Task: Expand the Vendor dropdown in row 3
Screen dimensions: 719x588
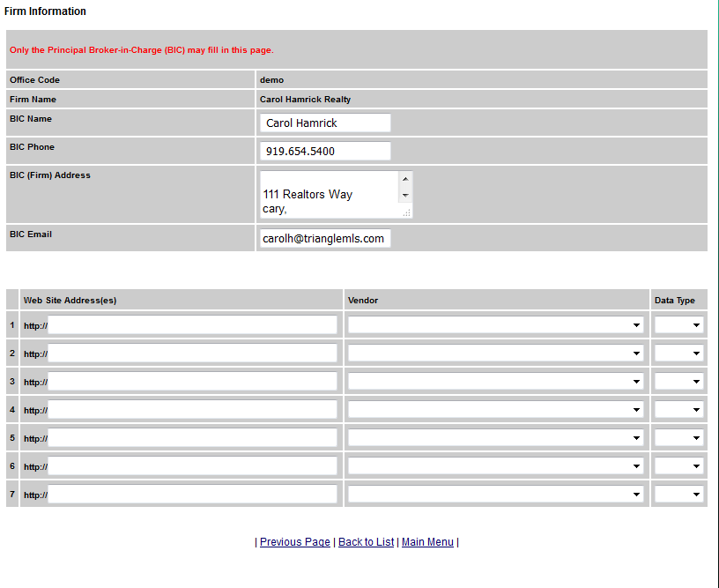Action: pos(495,382)
